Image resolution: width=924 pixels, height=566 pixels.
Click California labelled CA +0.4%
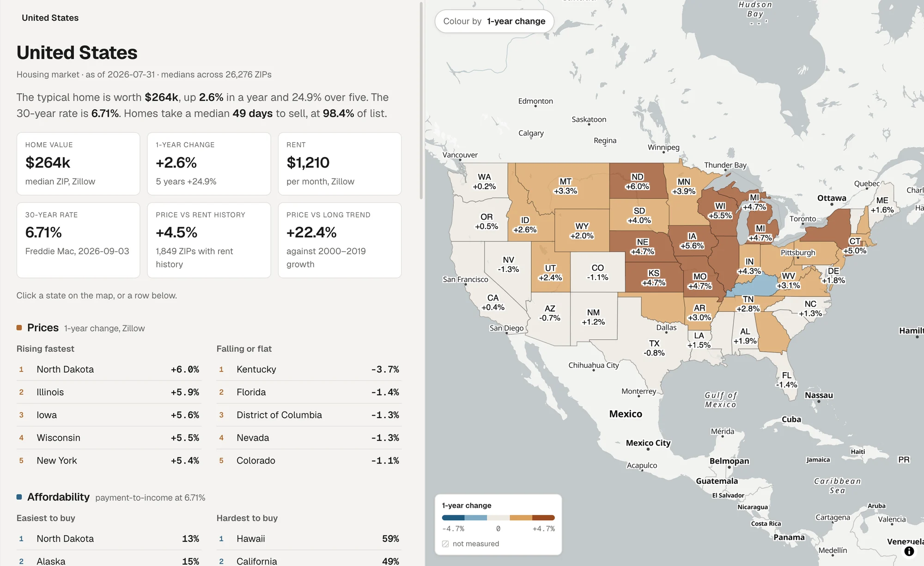coord(492,302)
